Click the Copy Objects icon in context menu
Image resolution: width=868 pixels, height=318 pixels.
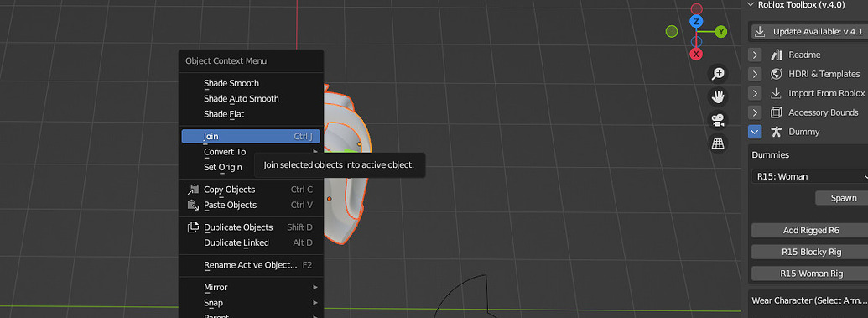tap(193, 190)
